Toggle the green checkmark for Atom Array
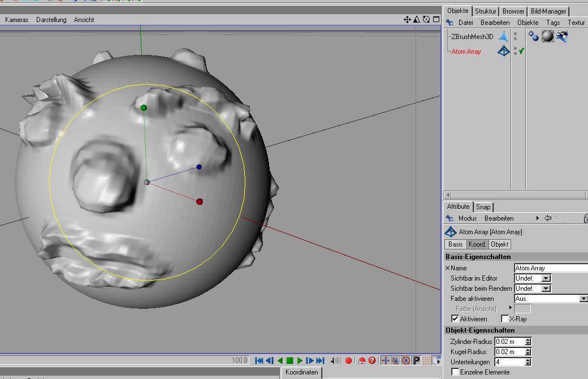Viewport: 588px width, 379px height. [521, 51]
